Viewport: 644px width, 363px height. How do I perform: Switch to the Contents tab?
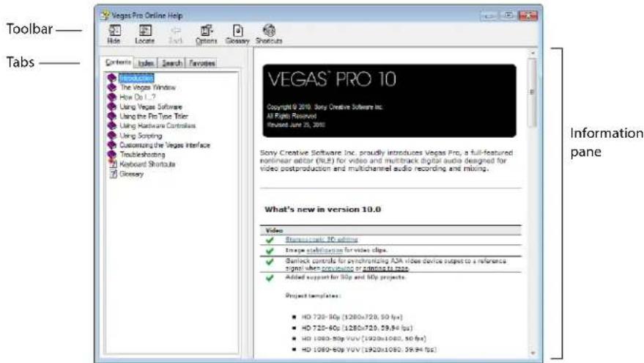[x=118, y=62]
